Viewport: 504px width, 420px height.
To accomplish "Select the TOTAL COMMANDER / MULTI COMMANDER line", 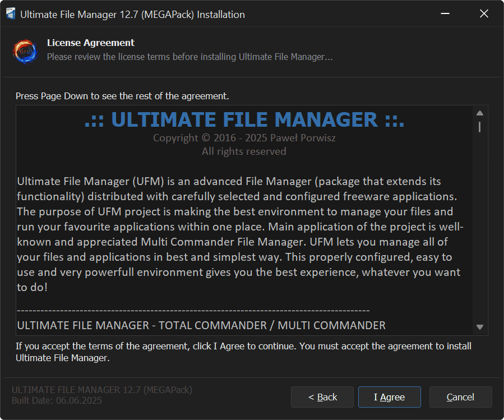I will (201, 325).
